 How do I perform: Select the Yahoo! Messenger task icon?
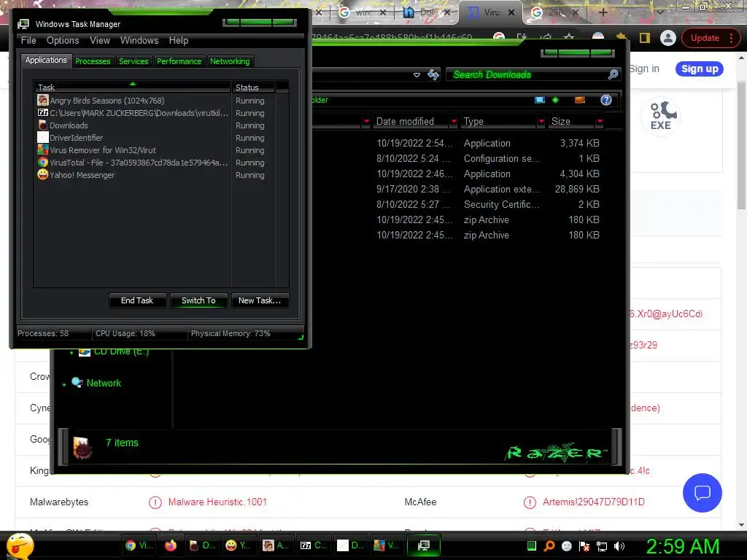click(43, 175)
